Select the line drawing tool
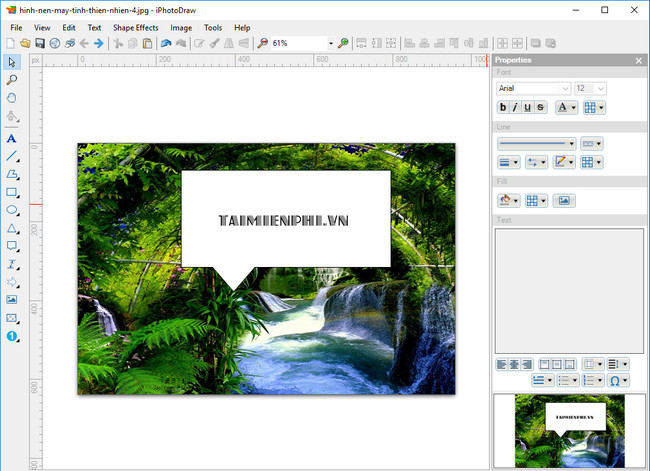 (12, 156)
